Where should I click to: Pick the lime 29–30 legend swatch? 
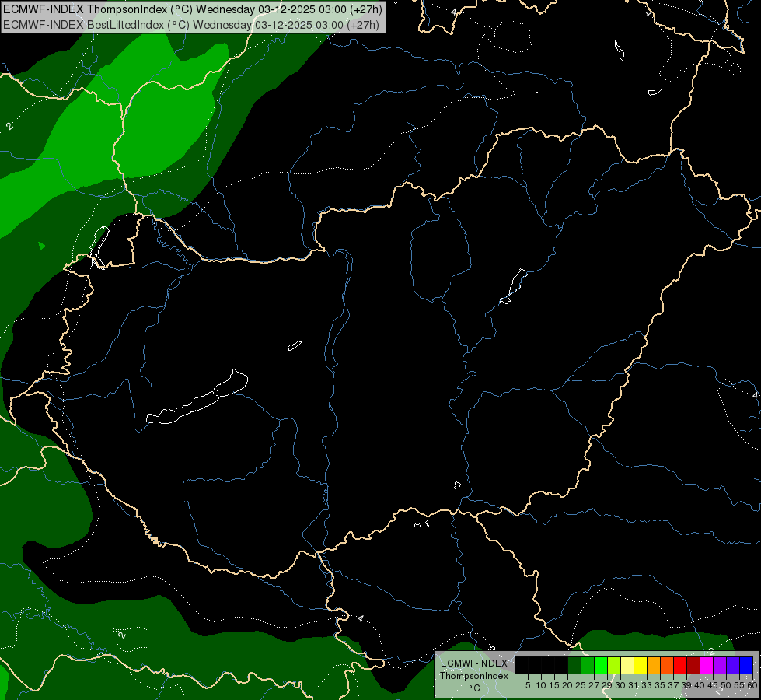click(x=614, y=665)
